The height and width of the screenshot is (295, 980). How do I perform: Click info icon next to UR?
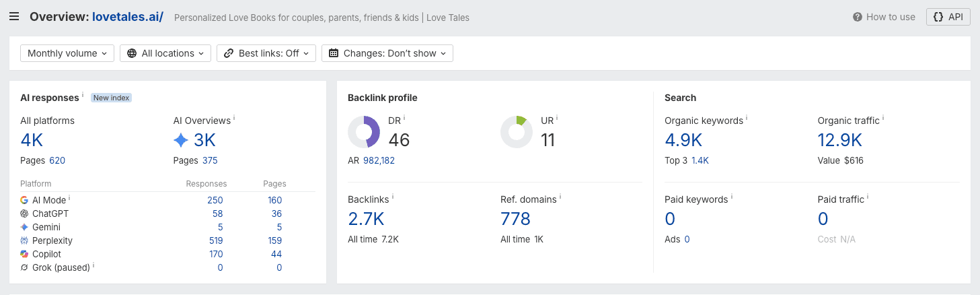click(557, 119)
